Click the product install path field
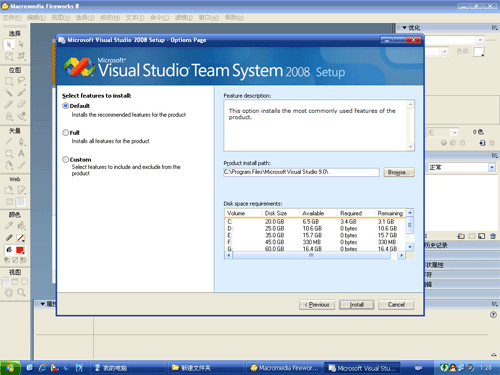 [x=301, y=172]
